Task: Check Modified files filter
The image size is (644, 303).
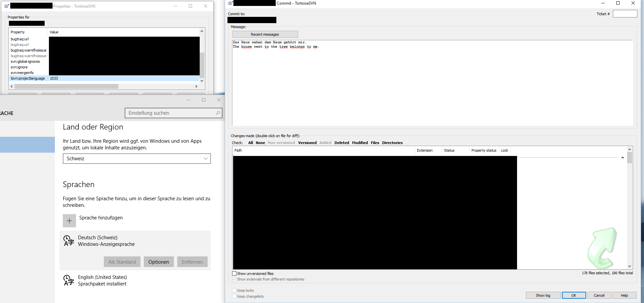Action: [360, 143]
